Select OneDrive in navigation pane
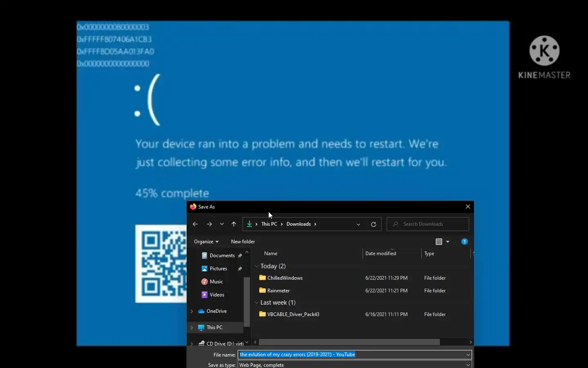This screenshot has width=588, height=368. click(216, 311)
